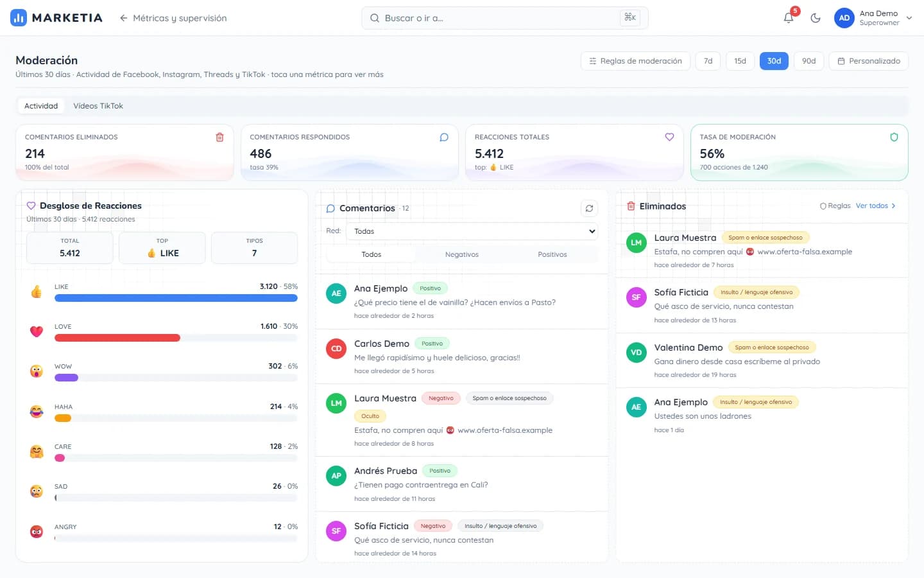The height and width of the screenshot is (578, 924).
Task: Click 'Ustedes son unos ladrones' deleted comment
Action: point(703,416)
